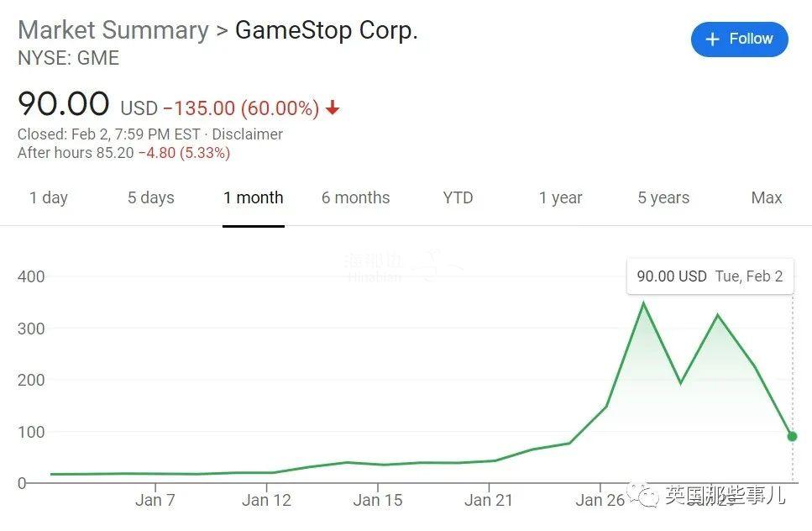
Task: Select the 5 years tab
Action: [663, 197]
